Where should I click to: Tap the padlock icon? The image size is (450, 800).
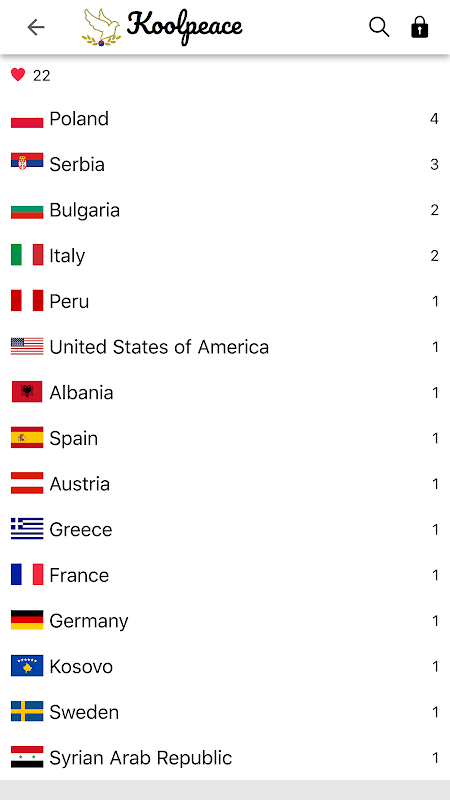419,27
